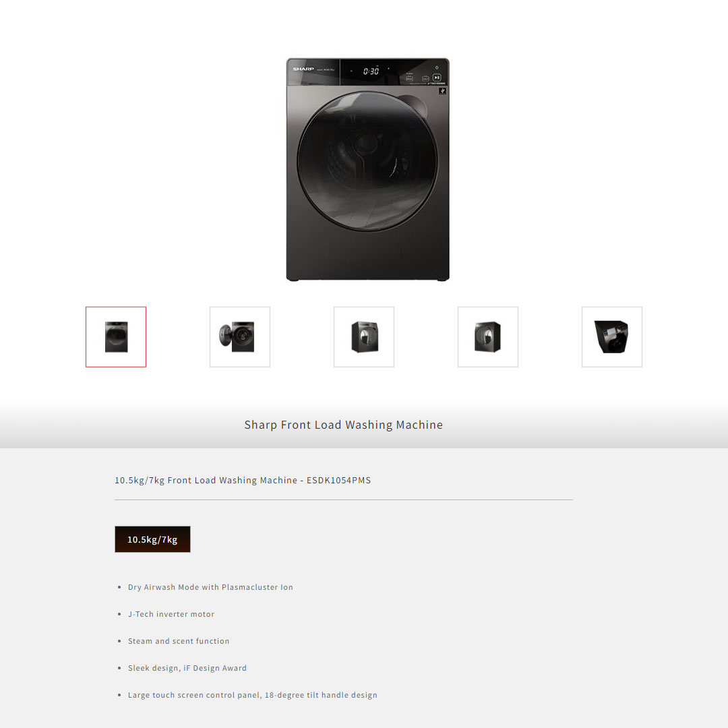Click the 0:30 timer display on washer
This screenshot has width=728, height=728.
tap(371, 71)
